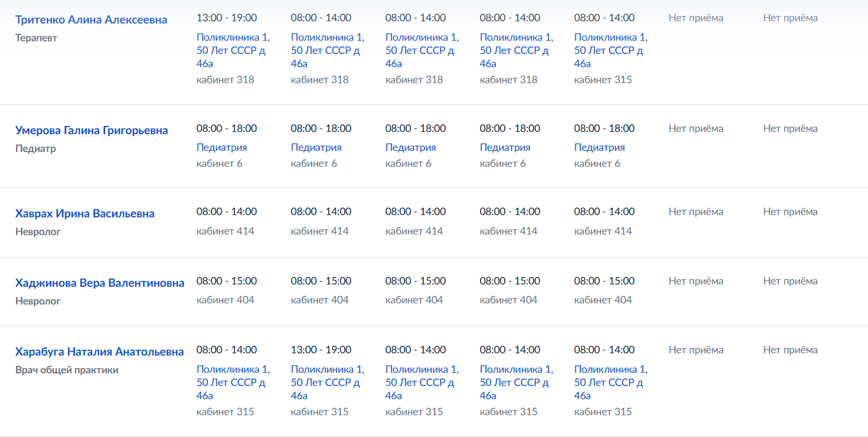
Task: Click Тритенко's 13:00 - 19:00 Поликлиника 1 link
Action: tap(233, 50)
